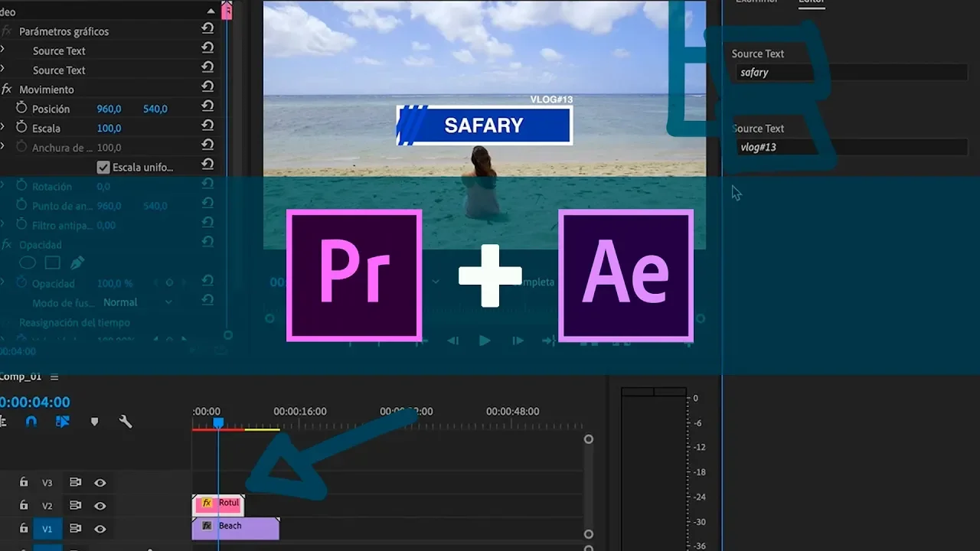Hide track V3 with its eye icon
The height and width of the screenshot is (551, 980).
pyautogui.click(x=100, y=483)
